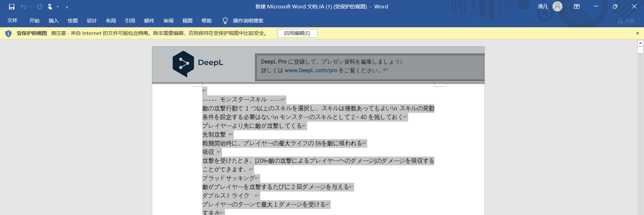
Task: Open the 引用 (References) tab
Action: pyautogui.click(x=130, y=21)
